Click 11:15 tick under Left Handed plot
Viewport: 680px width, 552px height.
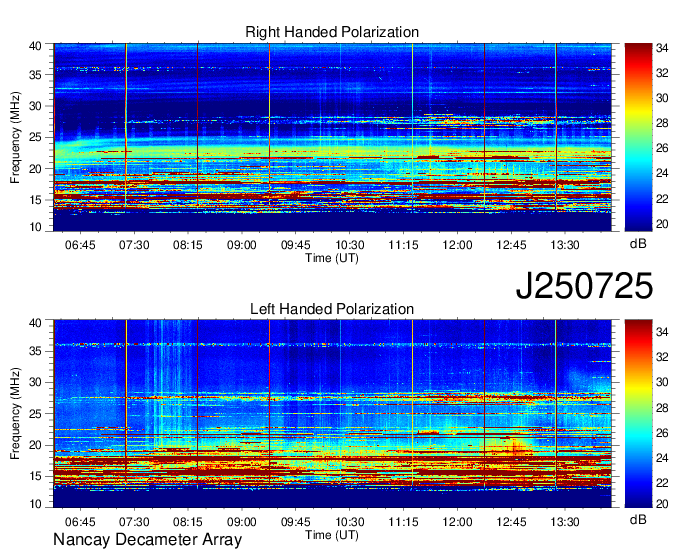point(403,522)
